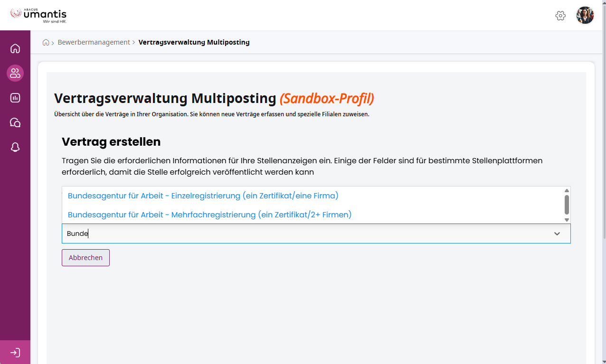The width and height of the screenshot is (606, 364).
Task: Open the user profile avatar menu
Action: [x=585, y=15]
